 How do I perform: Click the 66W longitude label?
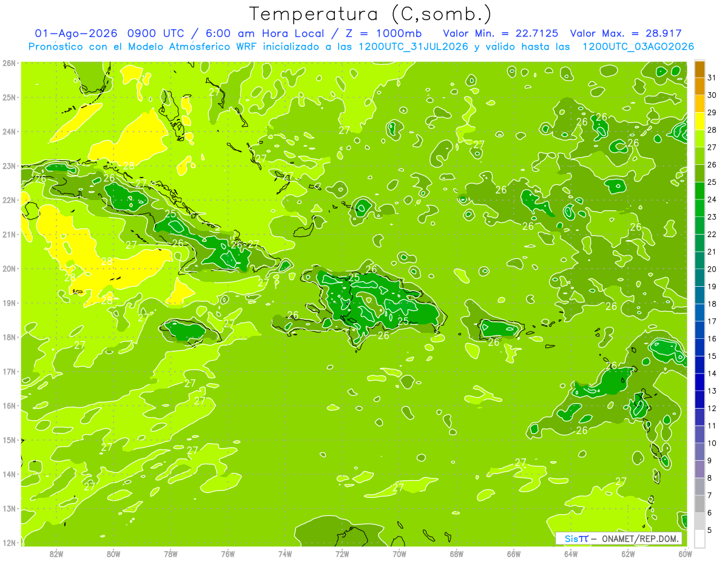click(514, 553)
